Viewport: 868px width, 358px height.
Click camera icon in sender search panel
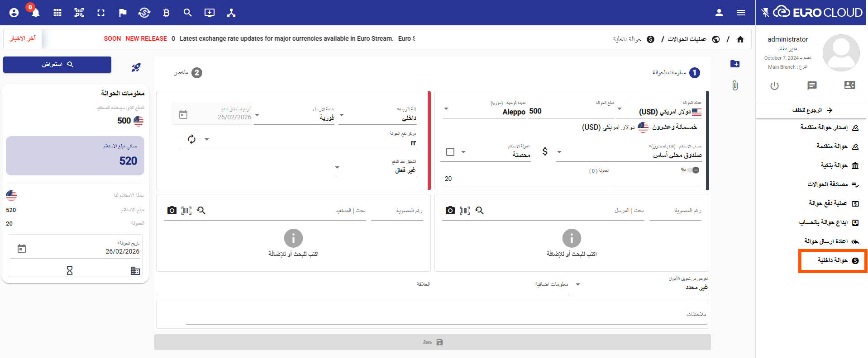[x=450, y=211]
